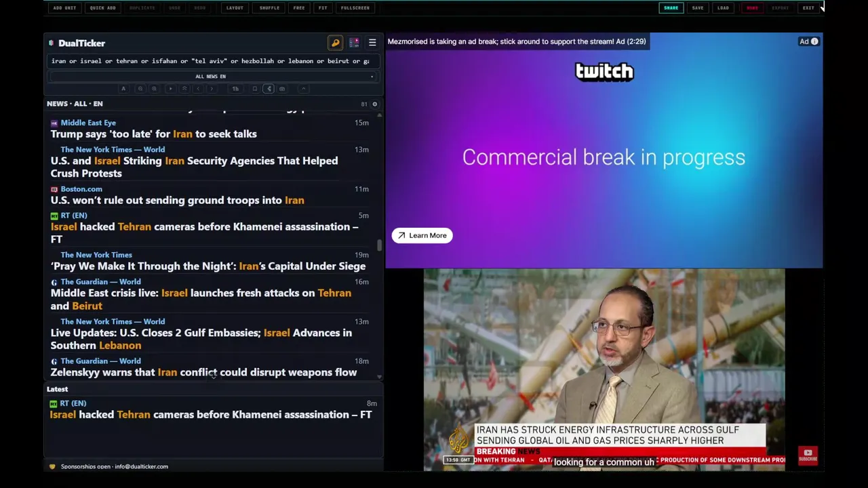The width and height of the screenshot is (868, 488).
Task: Open the DualTicker hamburger menu
Action: pos(372,43)
